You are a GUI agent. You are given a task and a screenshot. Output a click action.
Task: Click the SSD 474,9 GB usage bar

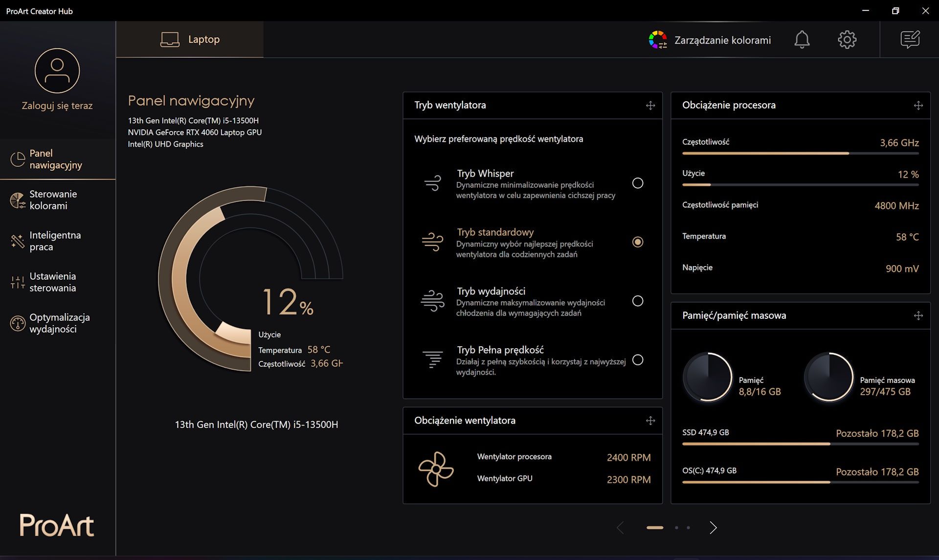pyautogui.click(x=801, y=444)
